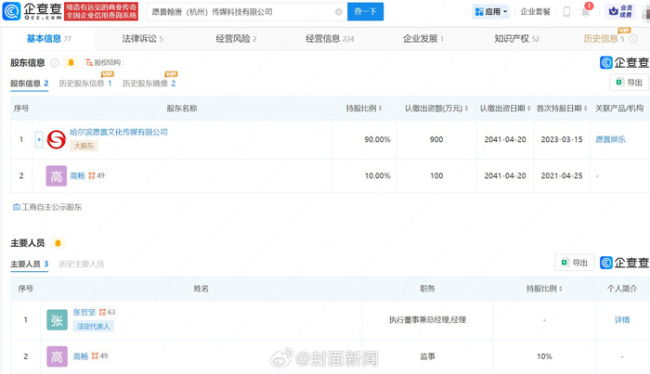This screenshot has width=650, height=374.
Task: Click bell icon beside 股东信息 heading
Action: (x=71, y=63)
